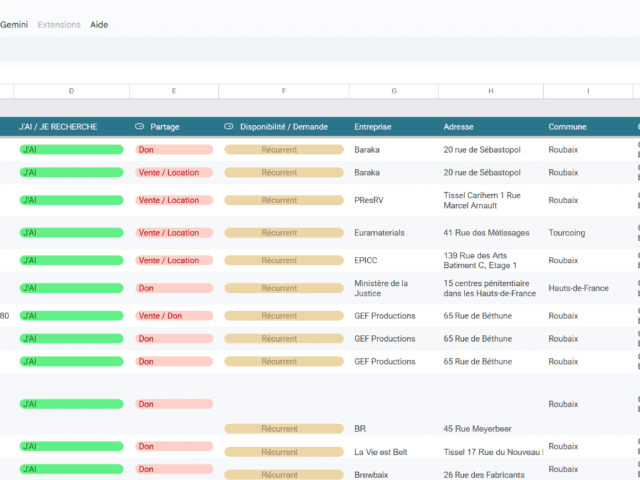
Task: Open J'AI dropdown in Ministère de la Justice row
Action: click(x=71, y=288)
